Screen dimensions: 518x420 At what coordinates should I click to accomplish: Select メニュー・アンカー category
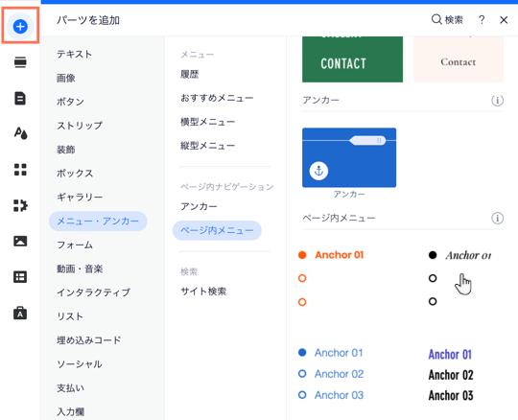(98, 221)
